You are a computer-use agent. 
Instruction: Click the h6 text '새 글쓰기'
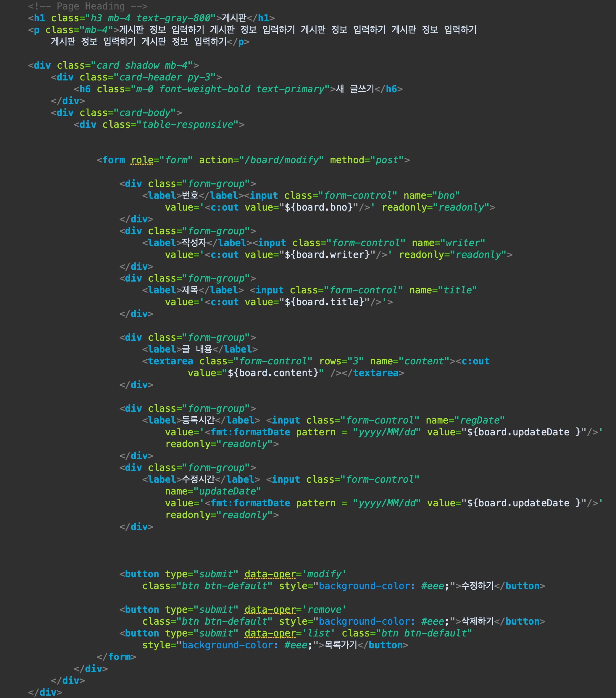[355, 89]
